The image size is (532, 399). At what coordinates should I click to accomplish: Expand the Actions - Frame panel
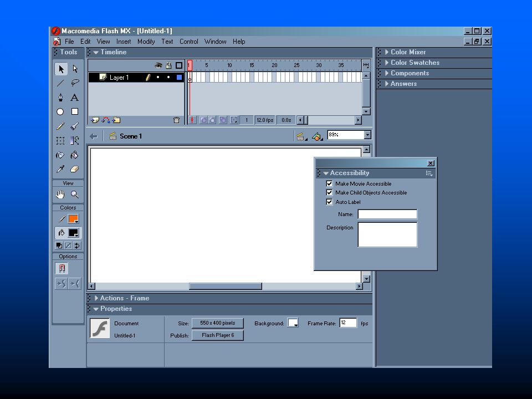click(x=96, y=298)
